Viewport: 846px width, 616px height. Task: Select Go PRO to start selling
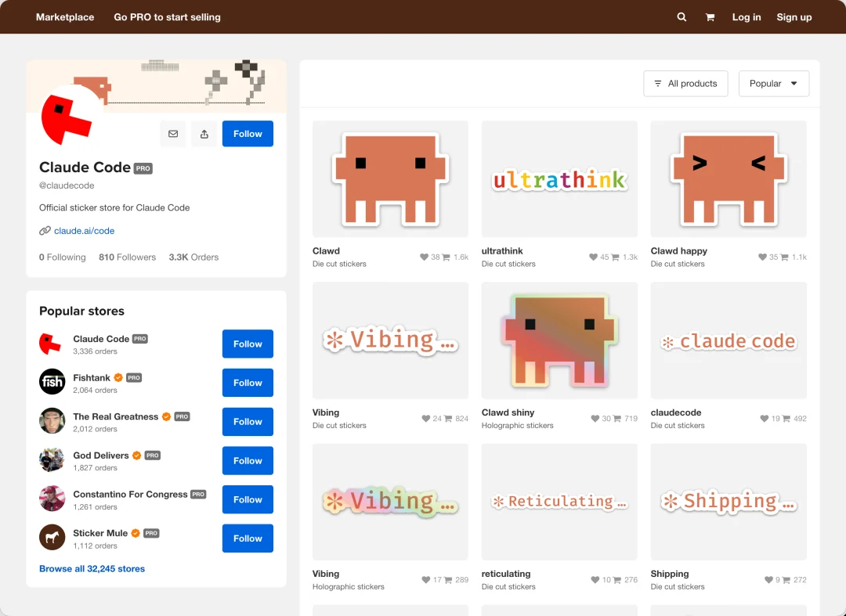[x=167, y=17]
